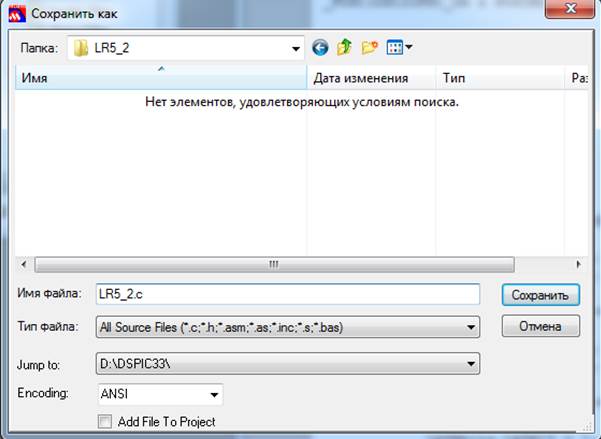Open the Тип файла dropdown
The height and width of the screenshot is (439, 601).
pos(471,327)
